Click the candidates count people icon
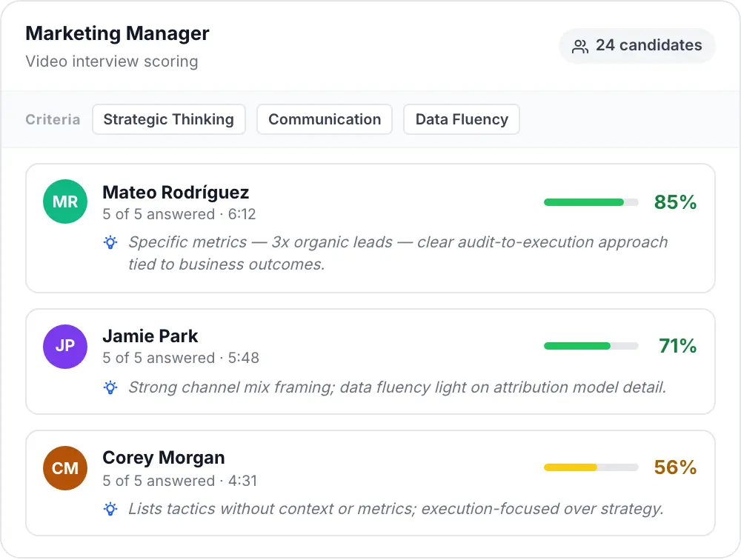The width and height of the screenshot is (741, 560). (579, 45)
